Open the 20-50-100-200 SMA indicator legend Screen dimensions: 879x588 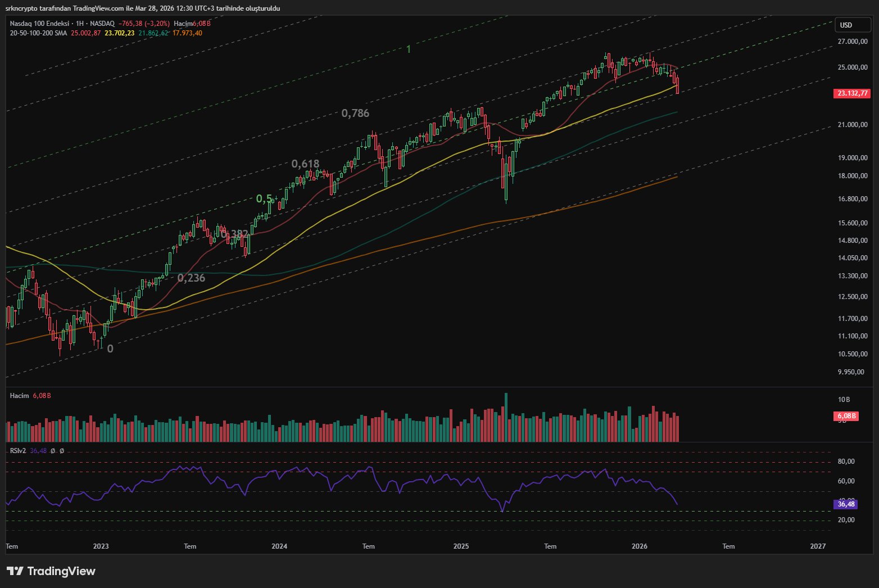coord(38,33)
